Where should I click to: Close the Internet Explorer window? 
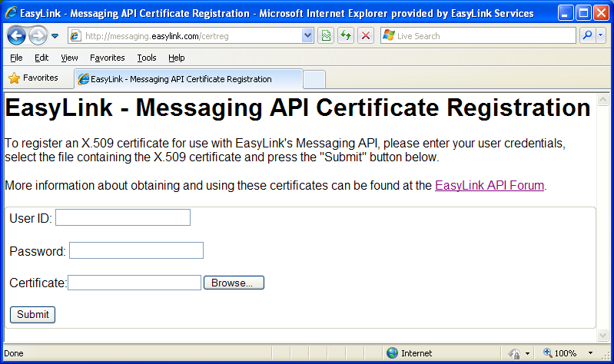point(601,13)
